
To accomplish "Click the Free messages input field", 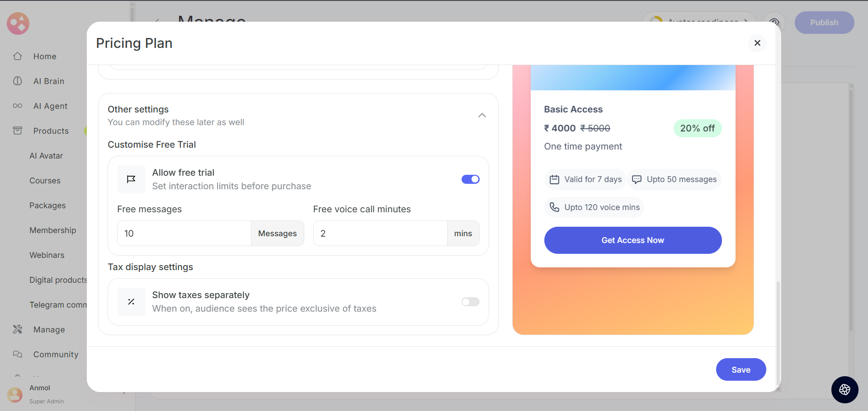I will point(184,234).
